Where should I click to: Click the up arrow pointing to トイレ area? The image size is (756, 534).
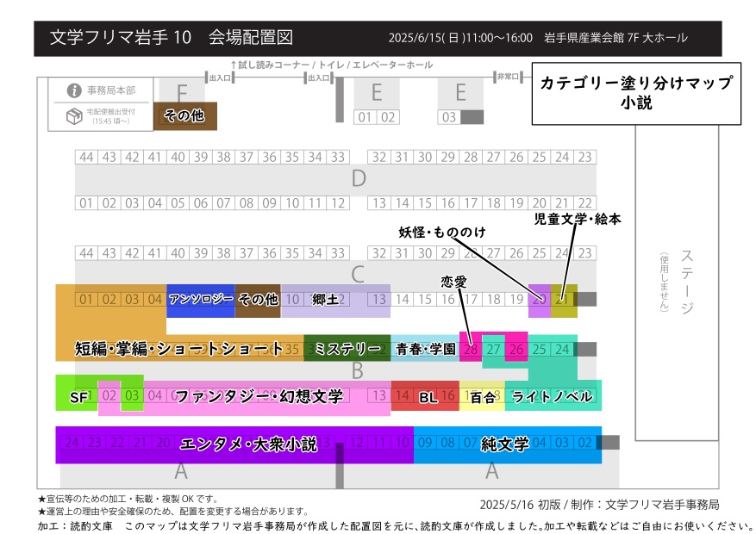(x=235, y=65)
